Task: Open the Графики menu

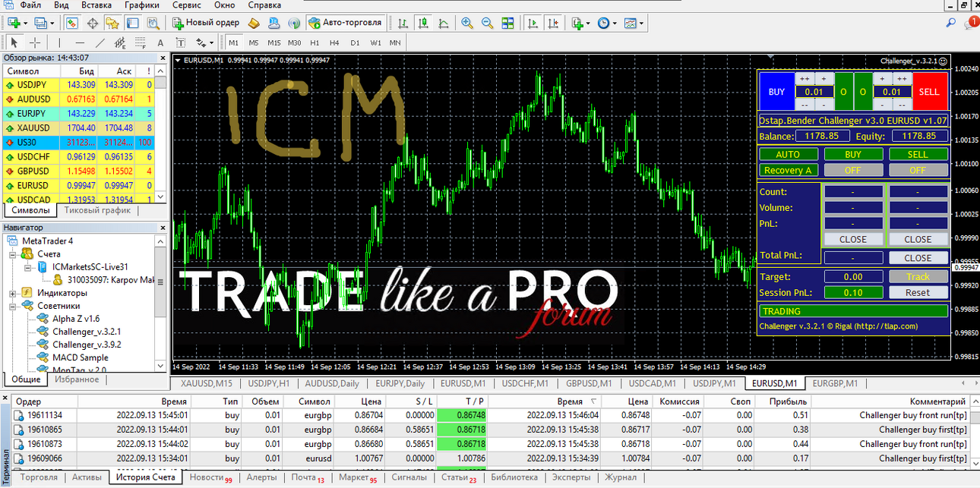Action: (142, 5)
